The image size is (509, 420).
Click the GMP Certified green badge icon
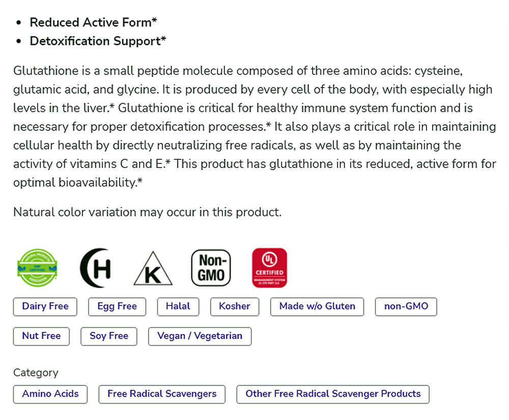pyautogui.click(x=37, y=268)
